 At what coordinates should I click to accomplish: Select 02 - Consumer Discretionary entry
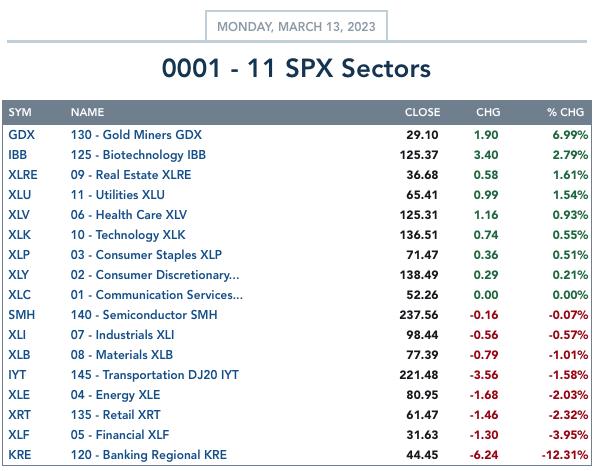(155, 275)
